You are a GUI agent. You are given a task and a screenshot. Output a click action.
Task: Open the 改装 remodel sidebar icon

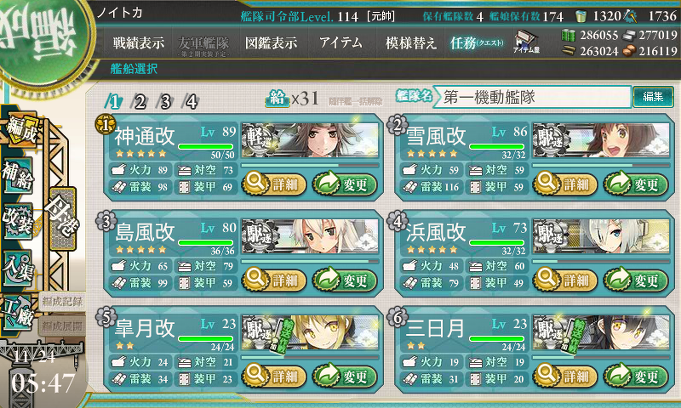(x=18, y=221)
